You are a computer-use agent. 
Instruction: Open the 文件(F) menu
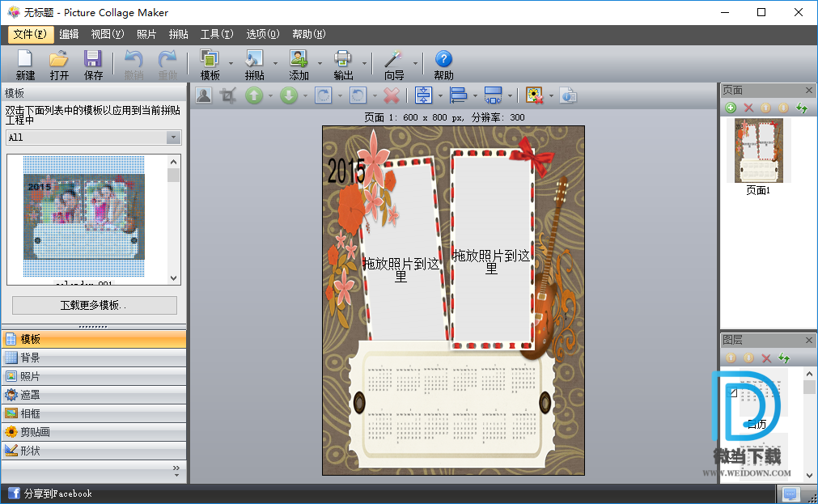click(30, 35)
